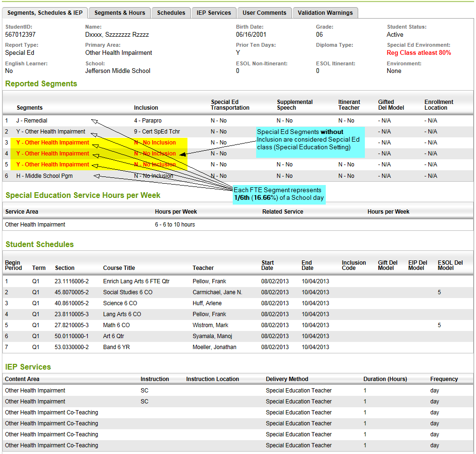Open the IEP Services tab
The image size is (476, 454).
(x=214, y=13)
